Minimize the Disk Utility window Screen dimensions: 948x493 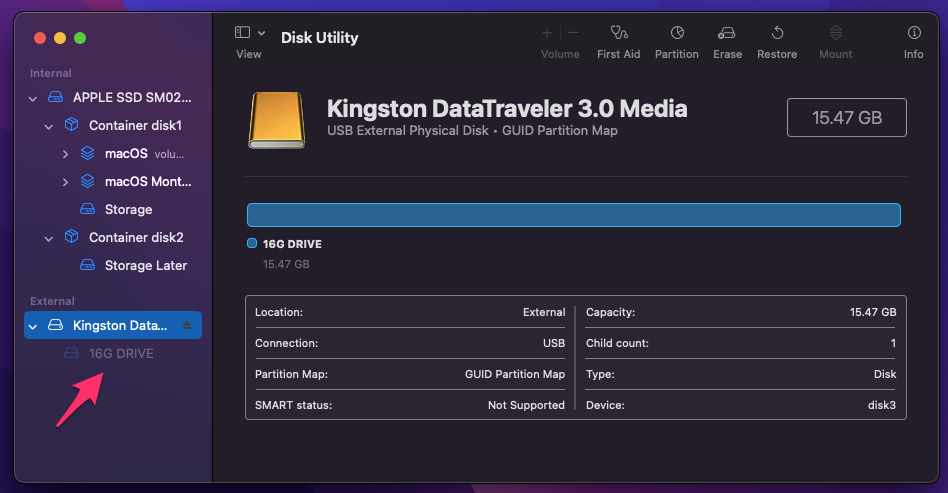[60, 38]
